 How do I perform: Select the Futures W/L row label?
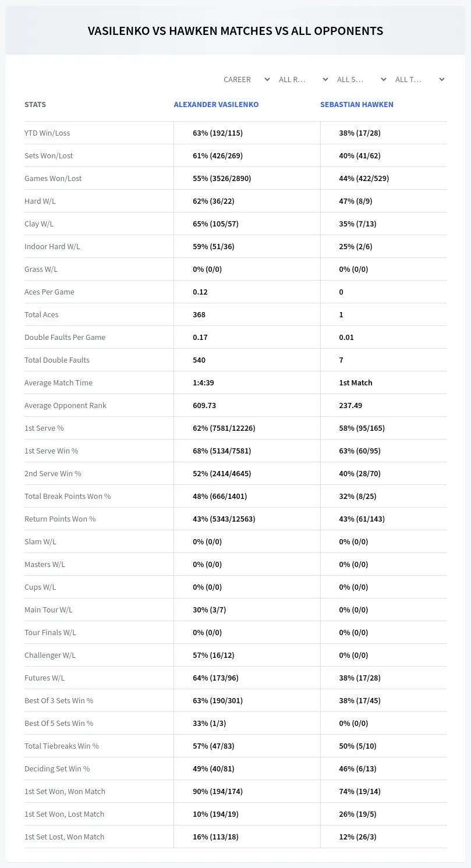[44, 678]
